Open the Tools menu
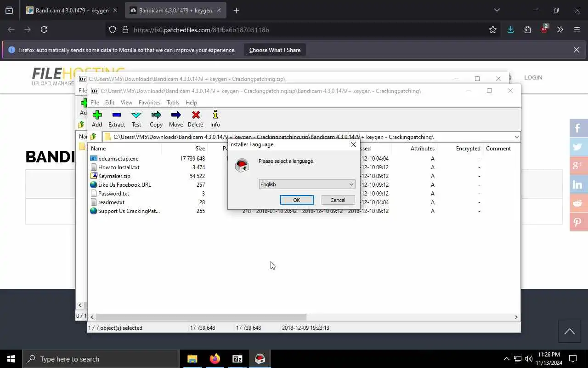The width and height of the screenshot is (588, 368). (173, 103)
